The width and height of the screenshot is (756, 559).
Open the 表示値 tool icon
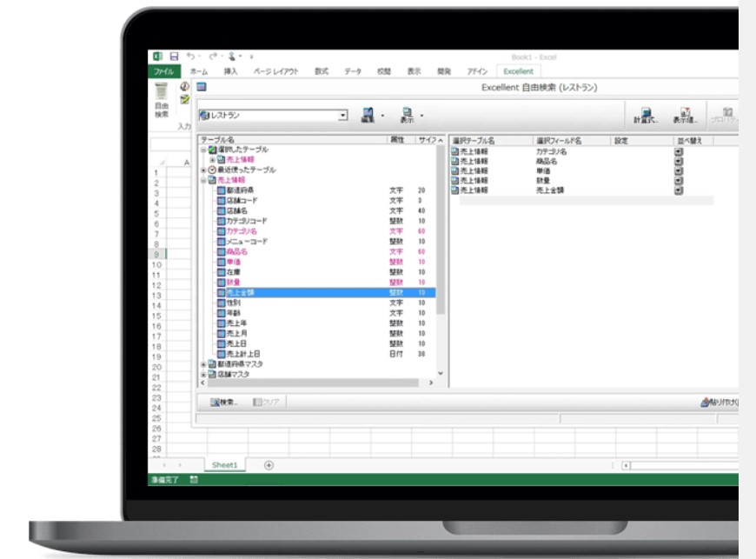click(685, 116)
